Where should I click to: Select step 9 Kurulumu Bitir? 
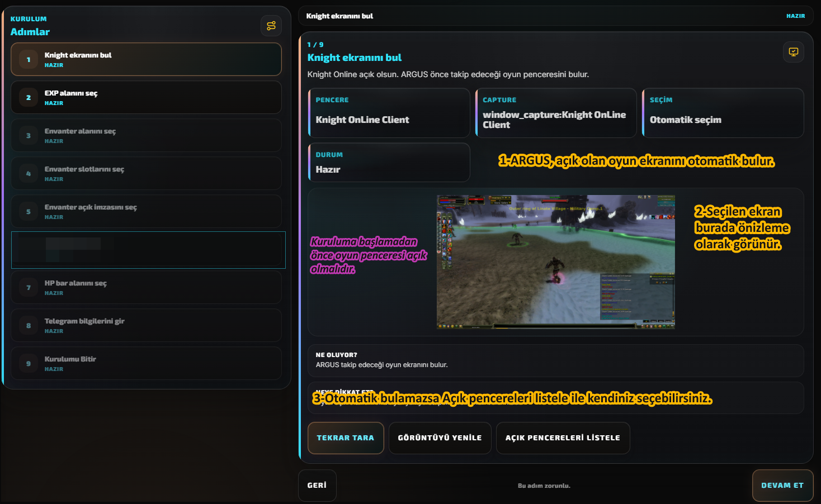(146, 363)
